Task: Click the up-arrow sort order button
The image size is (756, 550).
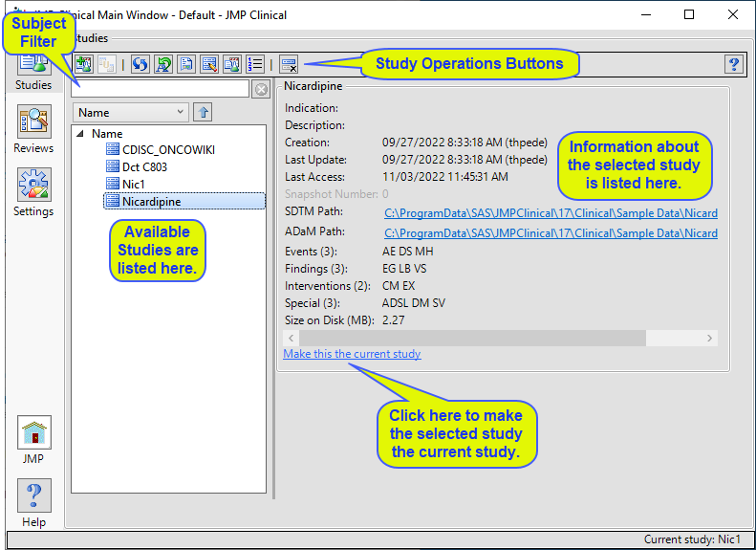Action: pos(202,113)
